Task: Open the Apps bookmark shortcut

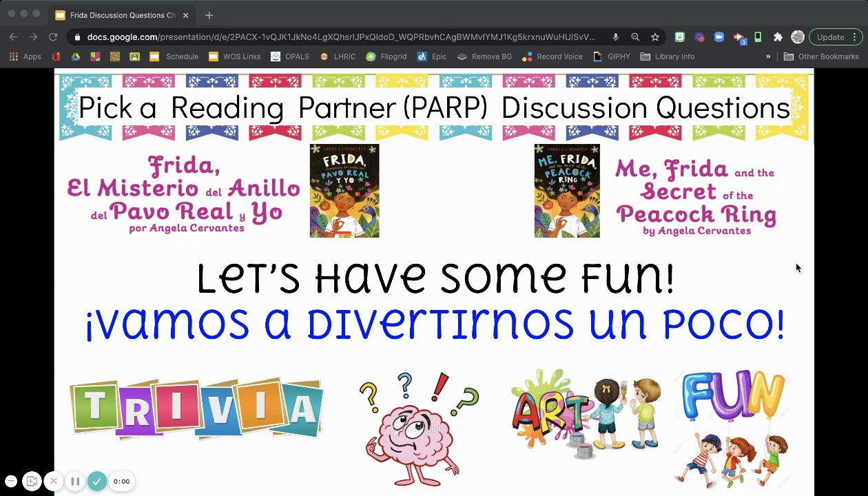Action: point(25,56)
